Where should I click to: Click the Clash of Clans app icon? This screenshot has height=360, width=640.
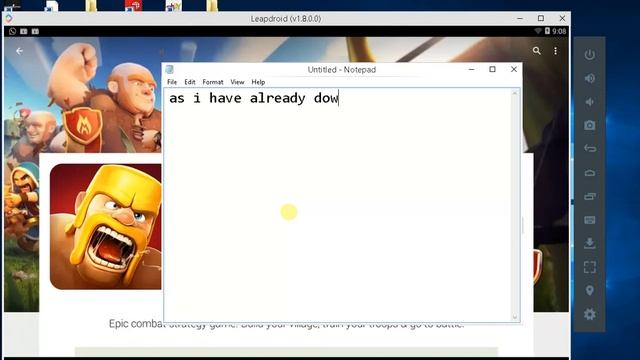[106, 227]
